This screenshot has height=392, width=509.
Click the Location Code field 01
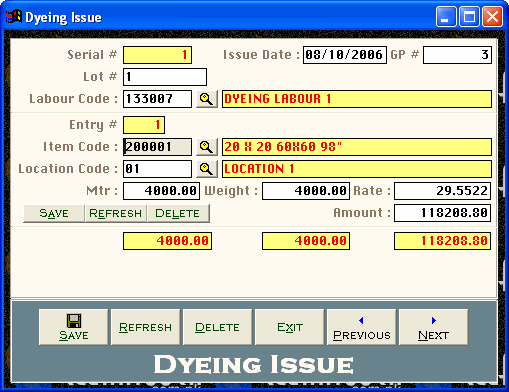click(157, 169)
